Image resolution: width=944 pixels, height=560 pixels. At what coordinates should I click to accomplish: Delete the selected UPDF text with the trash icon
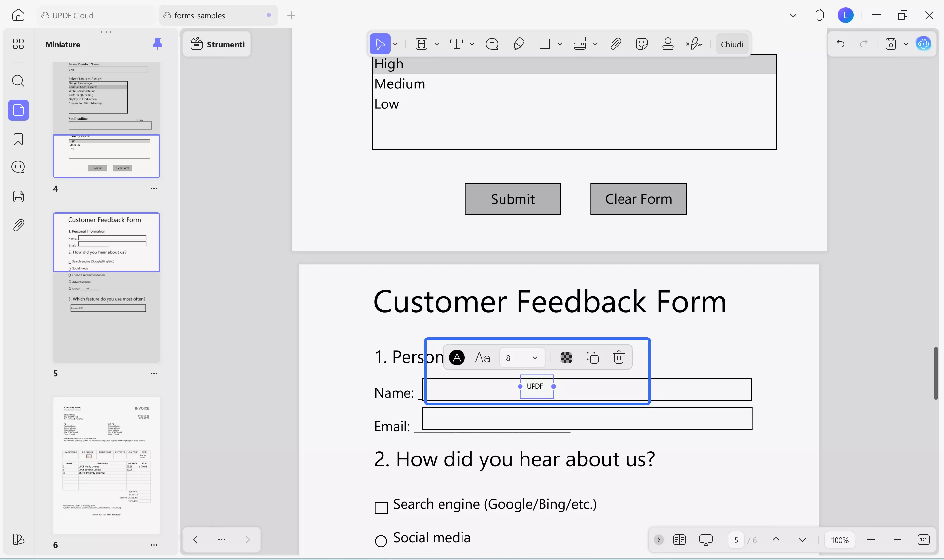(619, 357)
